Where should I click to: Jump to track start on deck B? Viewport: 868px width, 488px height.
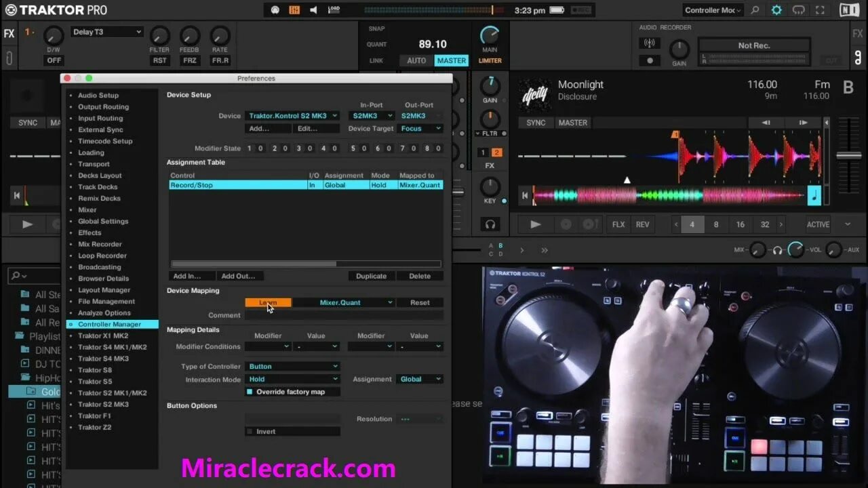pyautogui.click(x=524, y=196)
